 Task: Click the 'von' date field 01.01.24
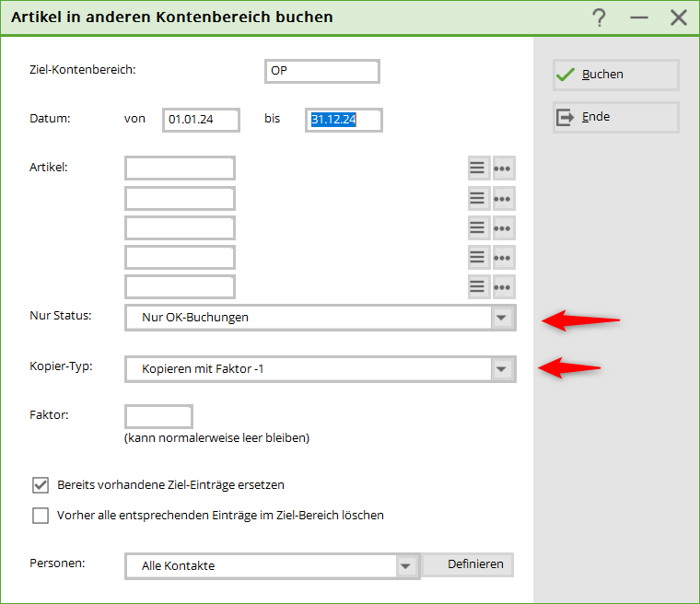click(x=201, y=120)
